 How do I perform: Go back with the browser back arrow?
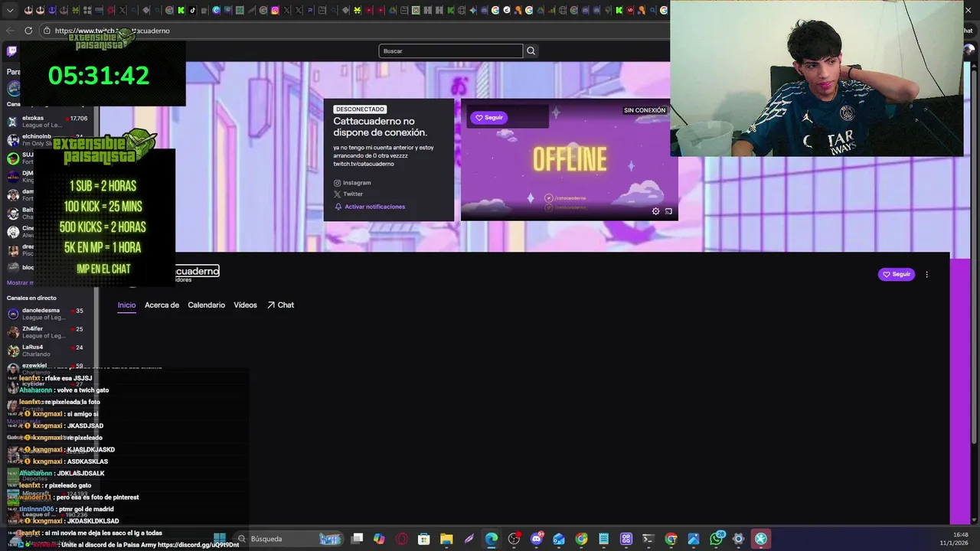(10, 31)
